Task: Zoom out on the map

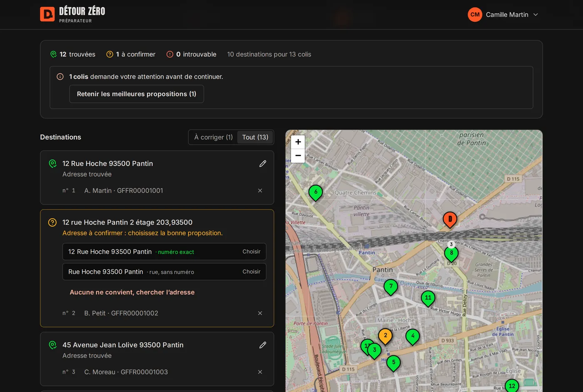Action: pyautogui.click(x=298, y=156)
